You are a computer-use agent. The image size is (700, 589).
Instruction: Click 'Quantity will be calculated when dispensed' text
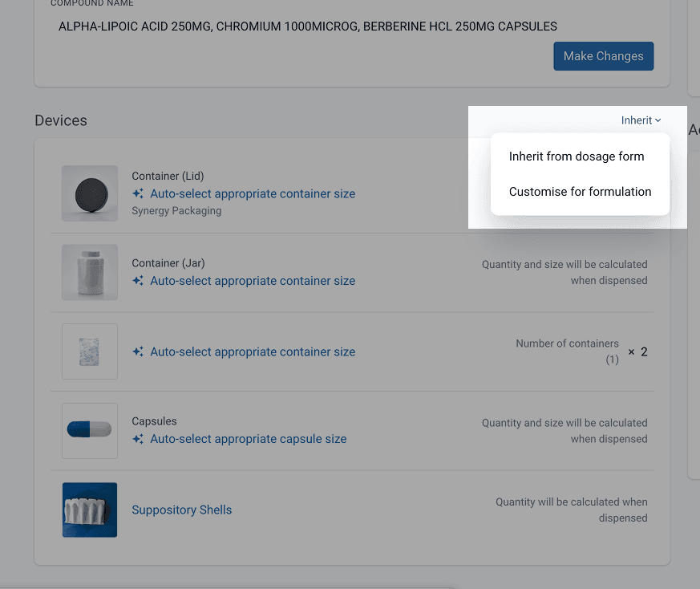click(x=572, y=510)
